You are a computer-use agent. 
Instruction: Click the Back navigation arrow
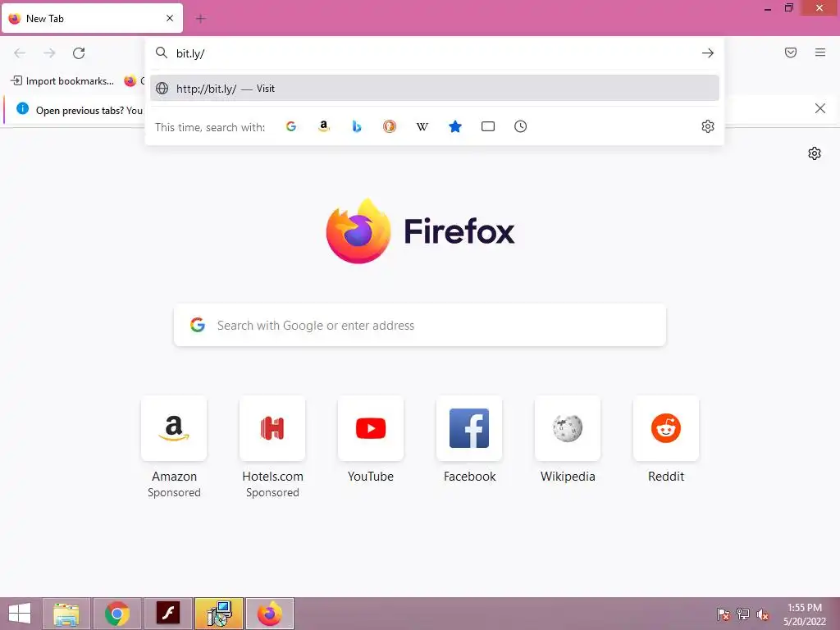(x=20, y=53)
